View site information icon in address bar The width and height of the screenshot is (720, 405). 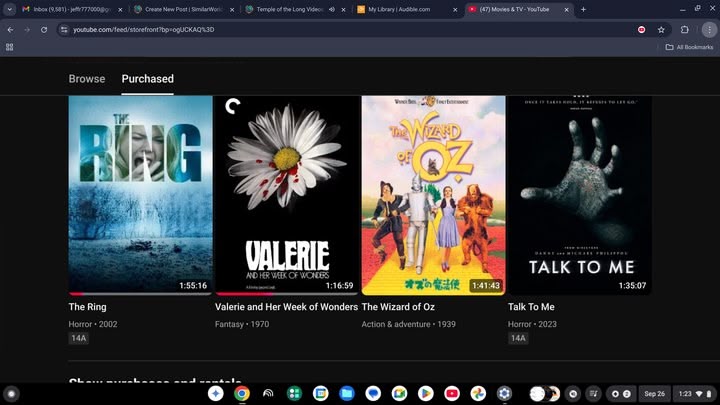pyautogui.click(x=64, y=29)
